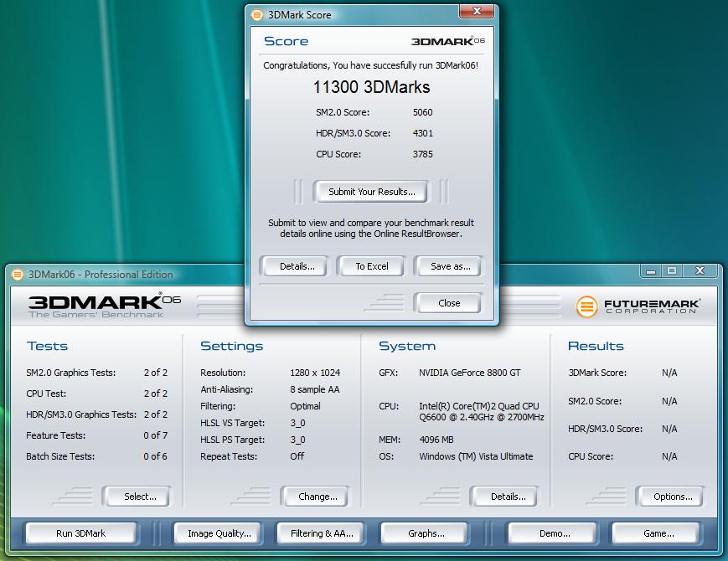Maximize the 3DMark06 main window
Viewport: 728px width, 561px height.
click(672, 270)
